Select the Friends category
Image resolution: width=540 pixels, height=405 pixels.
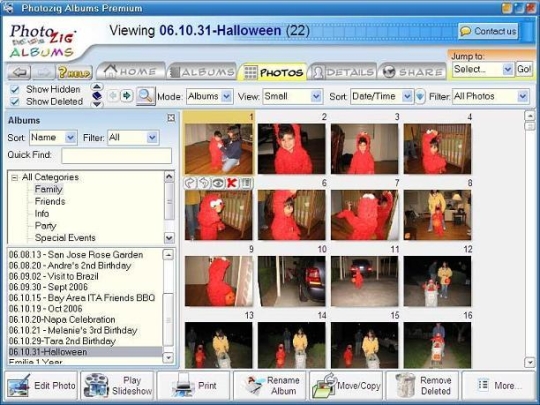click(x=50, y=201)
